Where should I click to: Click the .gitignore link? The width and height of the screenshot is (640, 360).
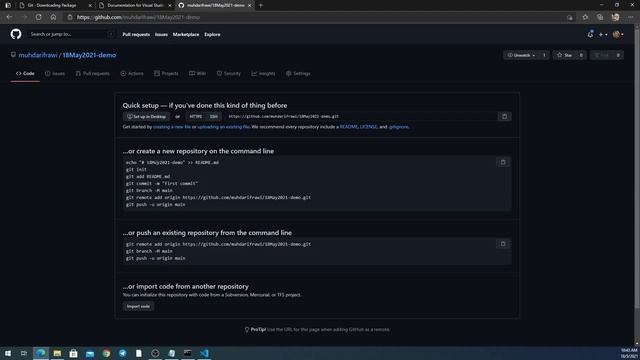pyautogui.click(x=398, y=127)
